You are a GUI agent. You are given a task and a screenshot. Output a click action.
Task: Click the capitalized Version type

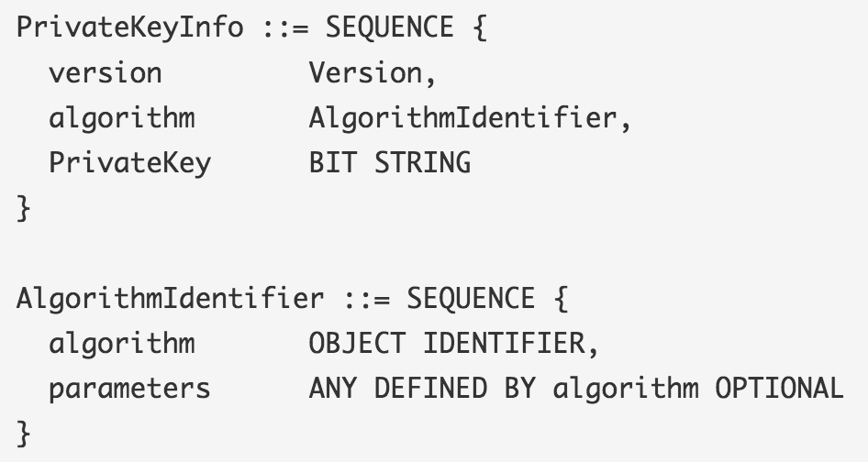pyautogui.click(x=365, y=72)
